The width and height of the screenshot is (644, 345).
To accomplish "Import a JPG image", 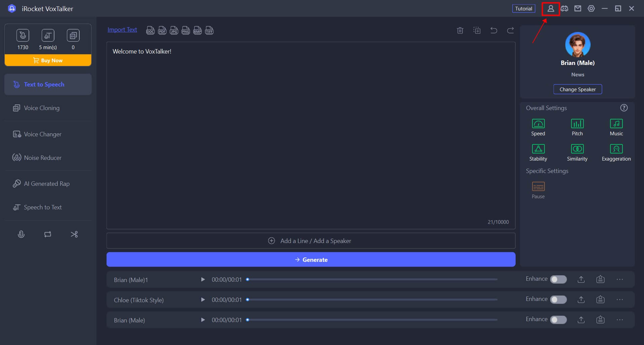I will click(174, 30).
